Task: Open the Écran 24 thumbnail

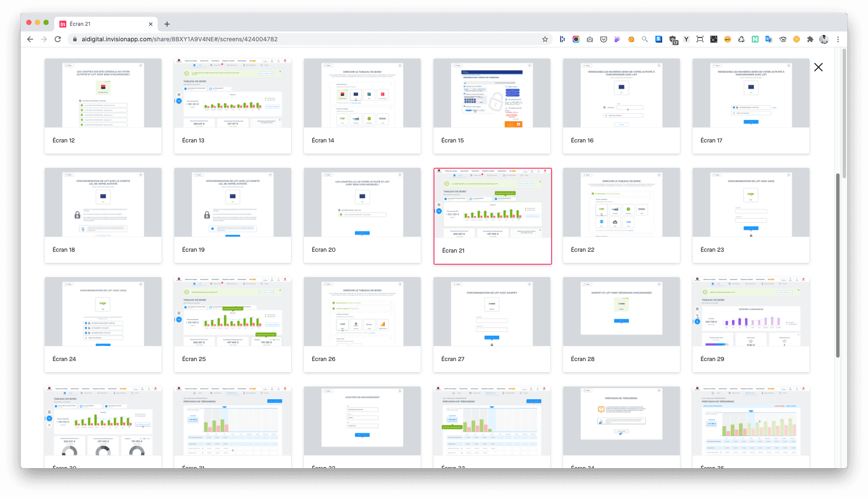Action: 103,324
